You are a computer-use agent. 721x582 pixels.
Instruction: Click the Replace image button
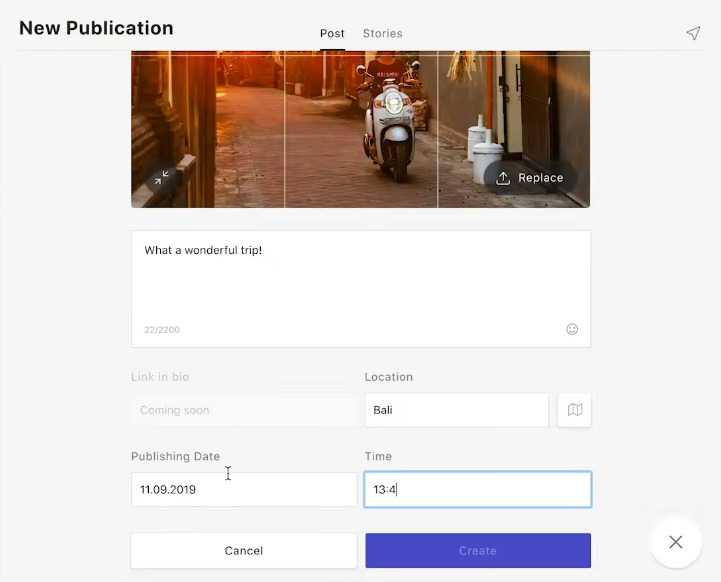tap(530, 178)
